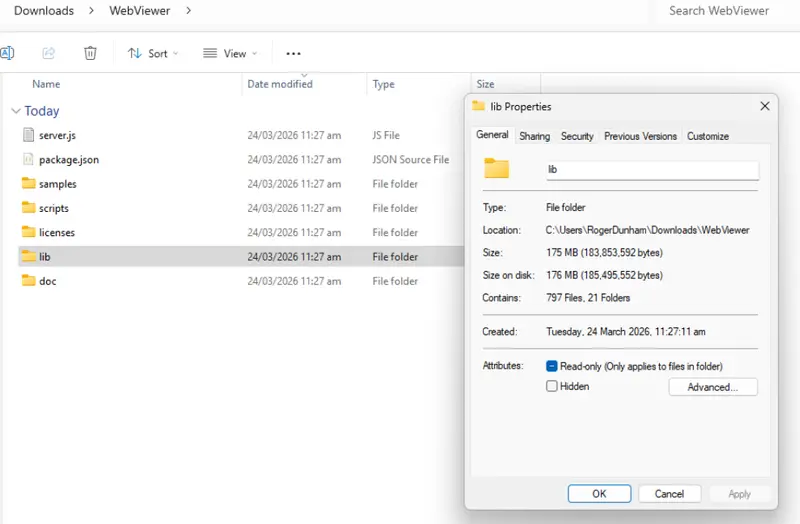
Task: Close the lib Properties dialog
Action: click(764, 106)
